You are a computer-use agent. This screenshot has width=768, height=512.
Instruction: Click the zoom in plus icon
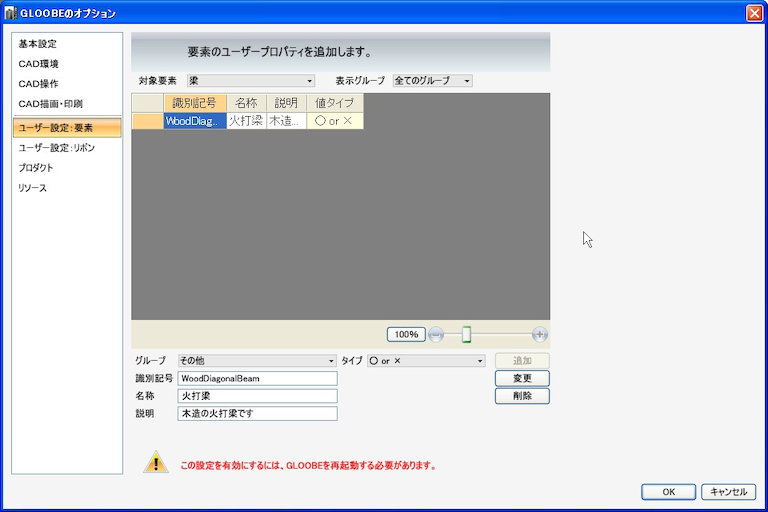click(x=540, y=335)
